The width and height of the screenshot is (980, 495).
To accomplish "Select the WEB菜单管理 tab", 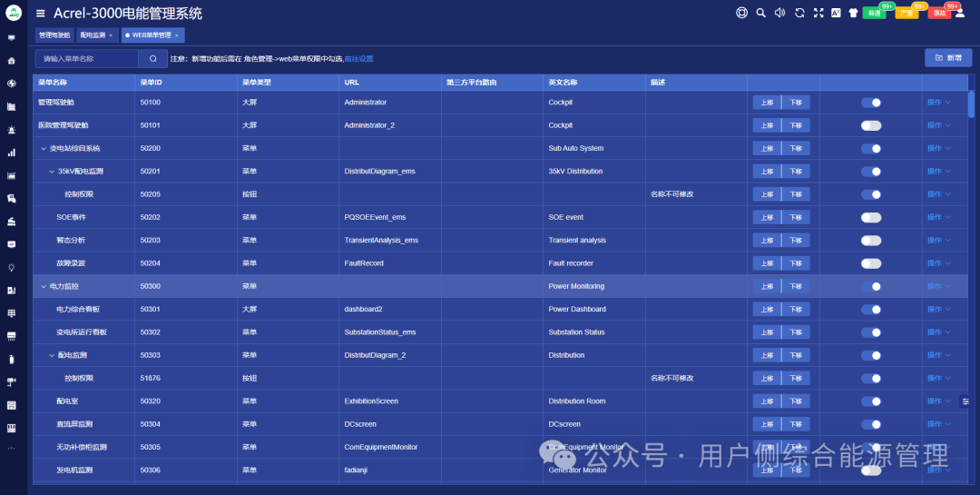I will coord(152,35).
